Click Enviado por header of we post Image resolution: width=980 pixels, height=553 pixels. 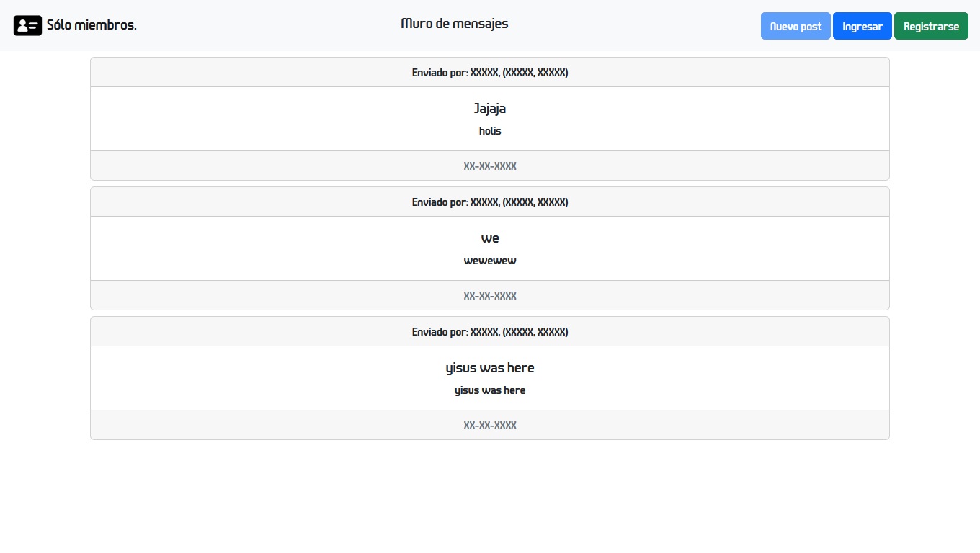(490, 202)
